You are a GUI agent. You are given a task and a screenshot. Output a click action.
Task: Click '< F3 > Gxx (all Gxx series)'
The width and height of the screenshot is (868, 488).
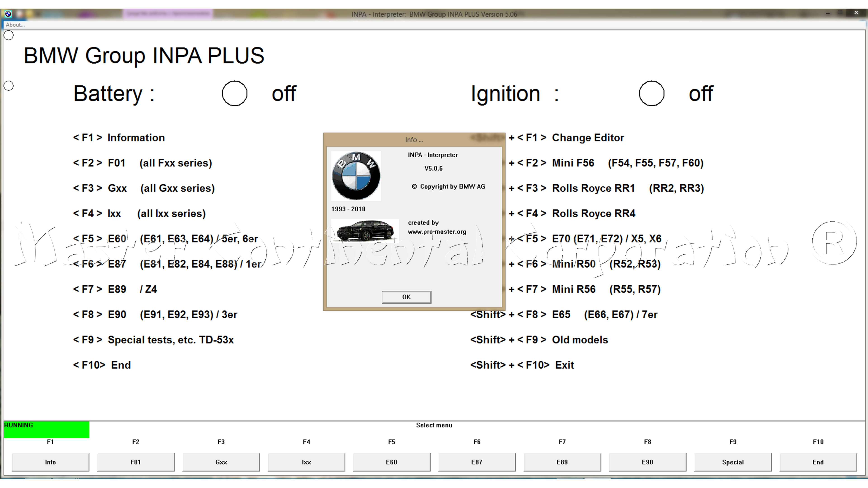[x=144, y=188]
